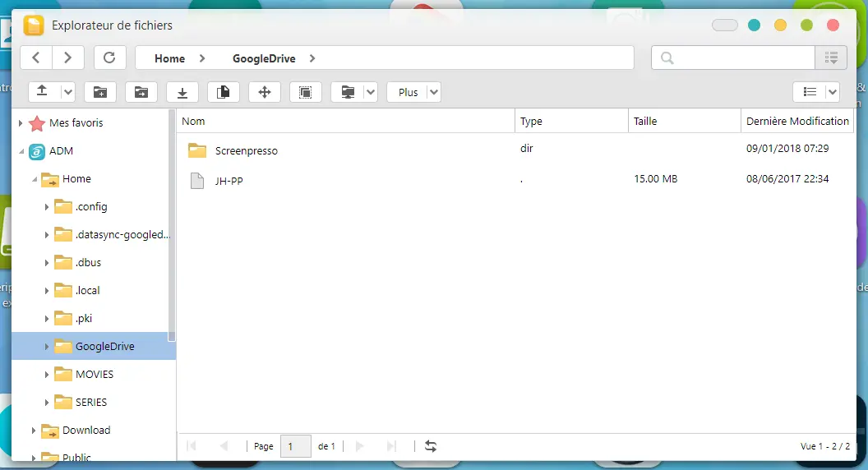Expand the .config folder

click(47, 207)
